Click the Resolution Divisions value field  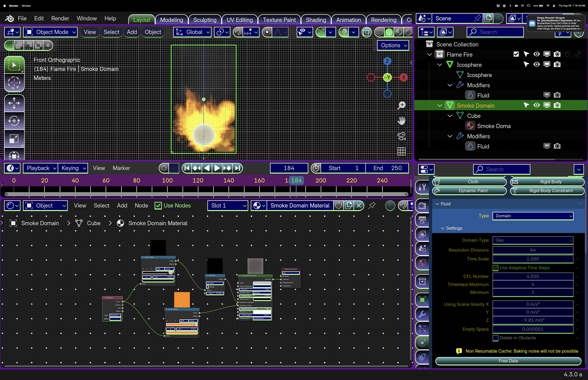click(533, 250)
